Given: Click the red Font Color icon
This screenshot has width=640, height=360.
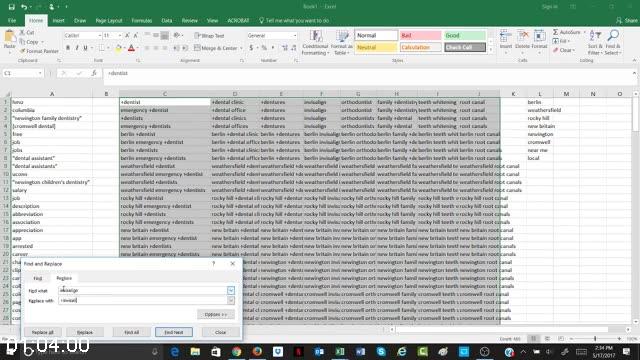Looking at the screenshot, I should (x=131, y=49).
